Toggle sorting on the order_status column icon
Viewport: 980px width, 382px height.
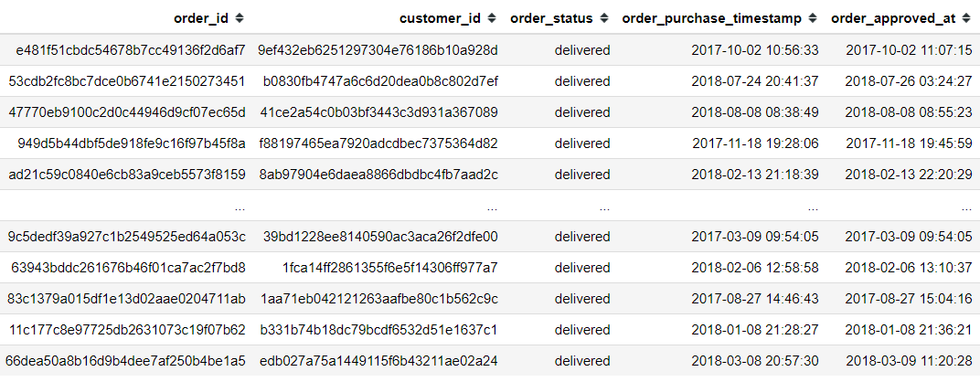(603, 18)
